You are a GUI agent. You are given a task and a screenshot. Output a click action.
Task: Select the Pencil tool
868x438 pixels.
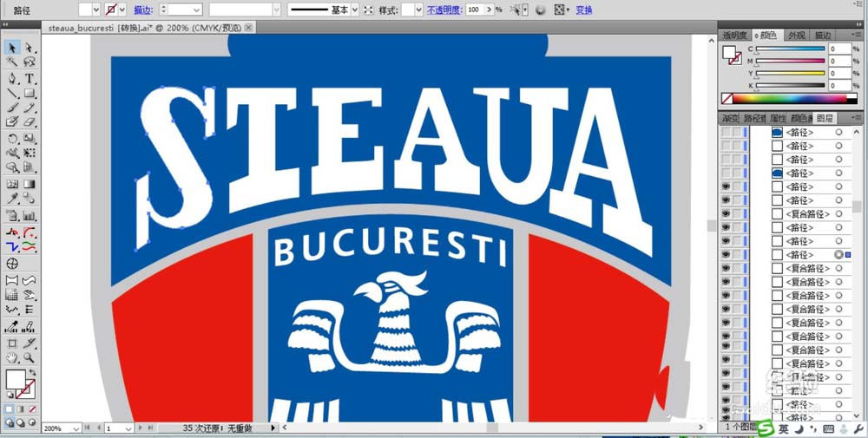[30, 108]
